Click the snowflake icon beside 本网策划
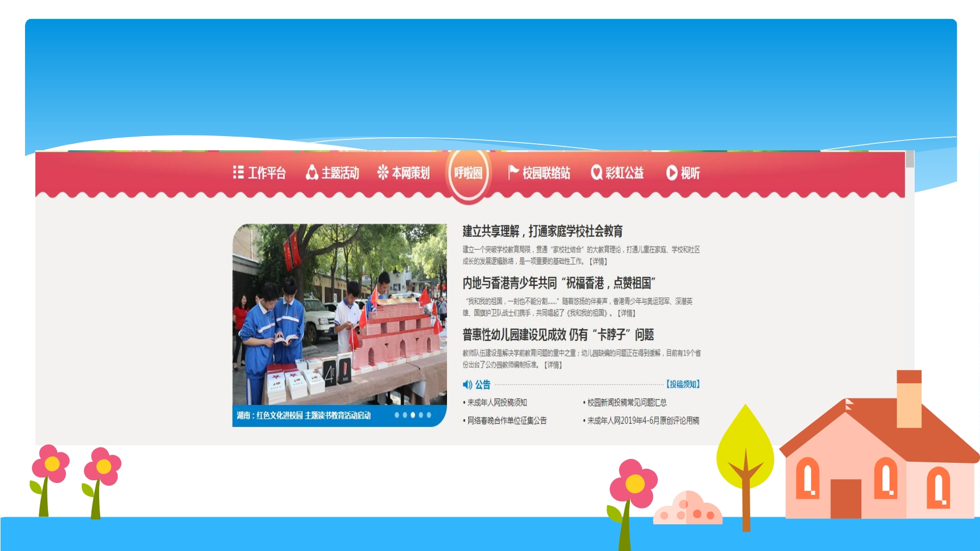 (x=383, y=173)
